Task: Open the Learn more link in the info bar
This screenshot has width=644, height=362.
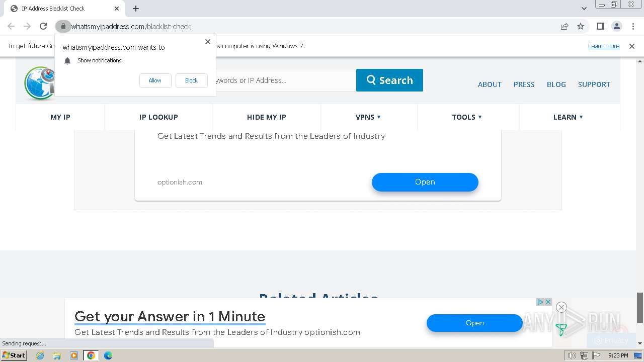Action: (604, 46)
